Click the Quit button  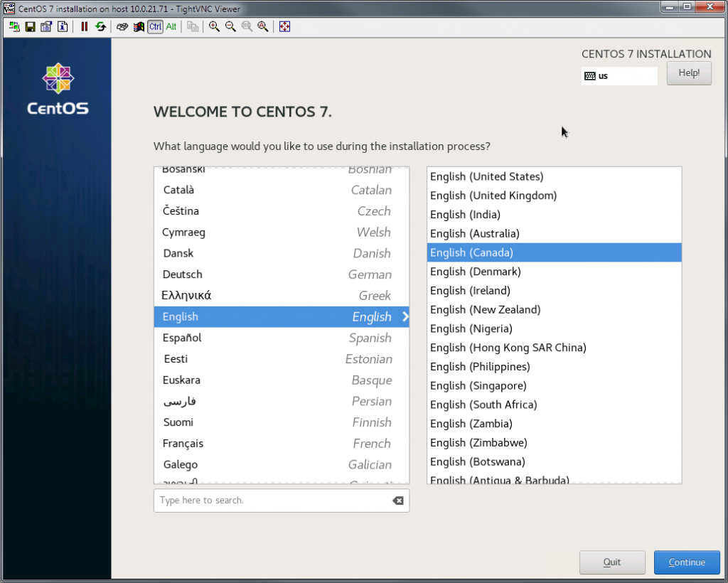612,562
